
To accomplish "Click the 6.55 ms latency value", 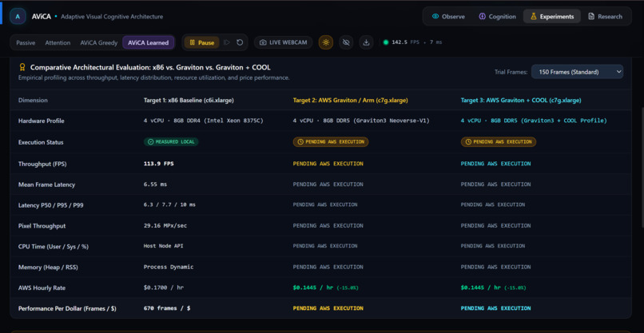I will point(155,184).
